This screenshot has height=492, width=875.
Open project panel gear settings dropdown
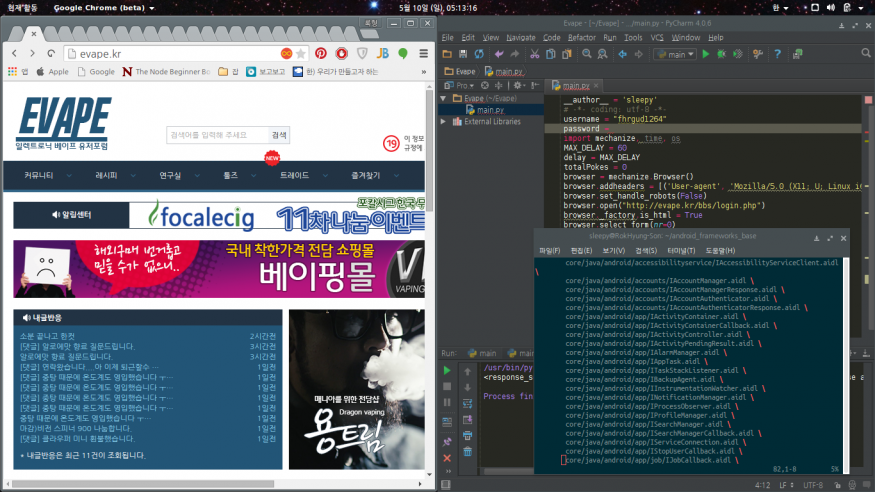[519, 85]
